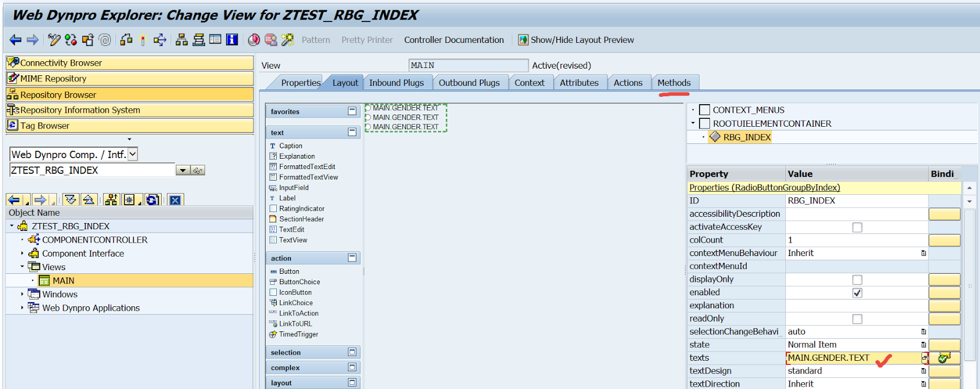980x389 pixels.
Task: Toggle the readOnly checkbox
Action: coord(857,319)
